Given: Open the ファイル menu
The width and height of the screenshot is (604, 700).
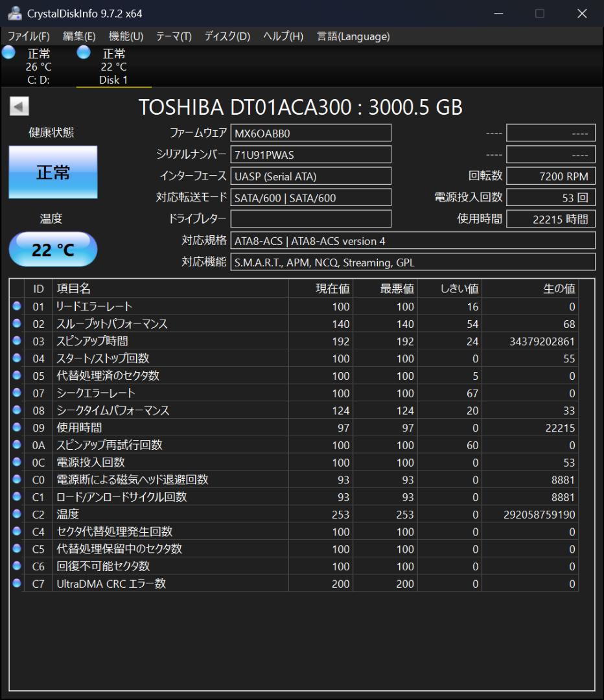Looking at the screenshot, I should [x=26, y=36].
